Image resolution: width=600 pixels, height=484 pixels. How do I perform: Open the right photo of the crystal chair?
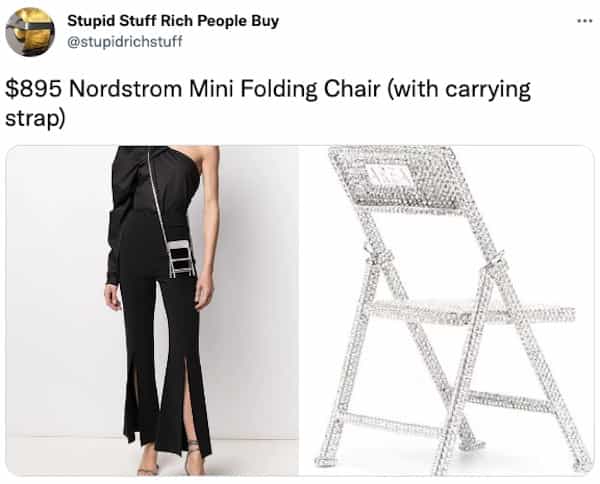point(446,311)
